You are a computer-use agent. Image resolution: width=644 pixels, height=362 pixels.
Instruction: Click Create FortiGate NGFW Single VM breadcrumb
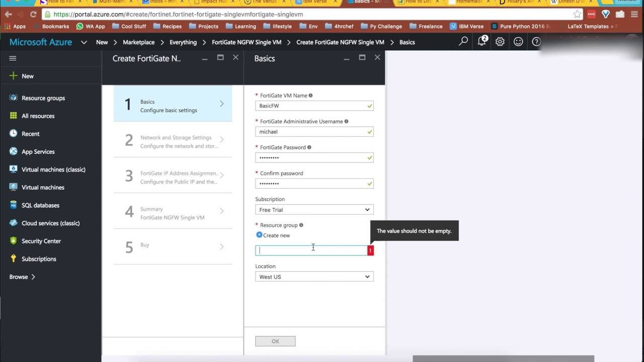[x=340, y=42]
